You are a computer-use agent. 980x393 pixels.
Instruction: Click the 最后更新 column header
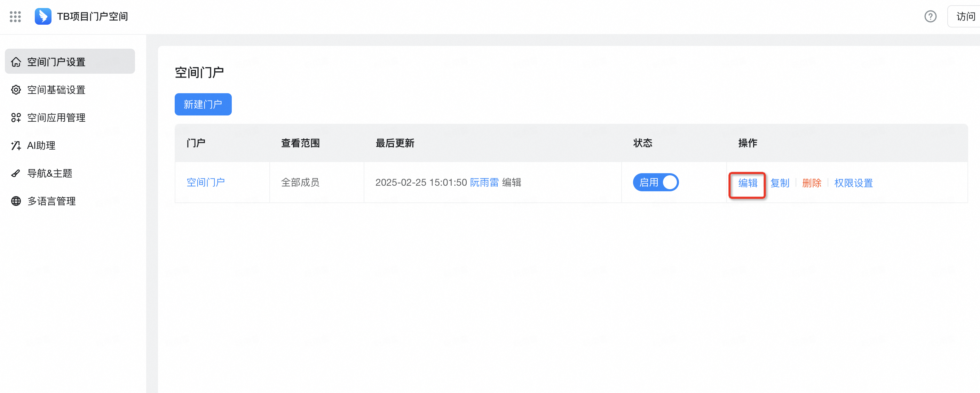pyautogui.click(x=395, y=143)
